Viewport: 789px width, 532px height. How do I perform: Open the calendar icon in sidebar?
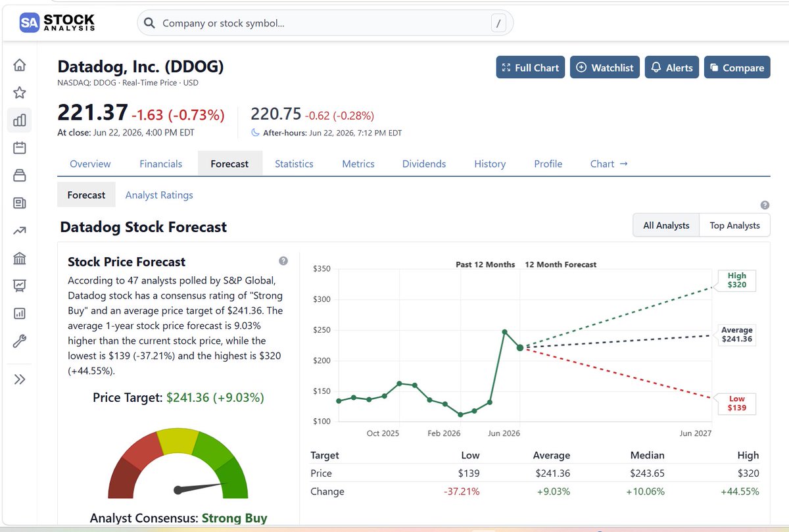[20, 147]
